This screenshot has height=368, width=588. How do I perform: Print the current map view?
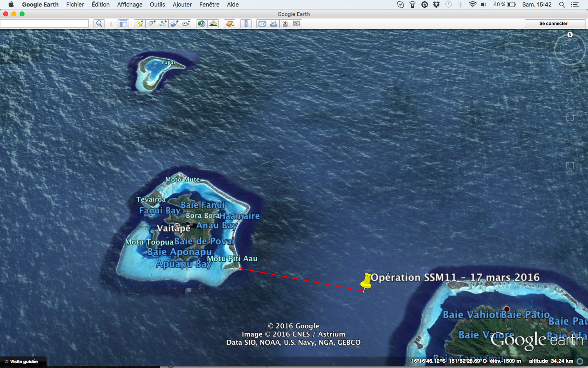(x=274, y=24)
